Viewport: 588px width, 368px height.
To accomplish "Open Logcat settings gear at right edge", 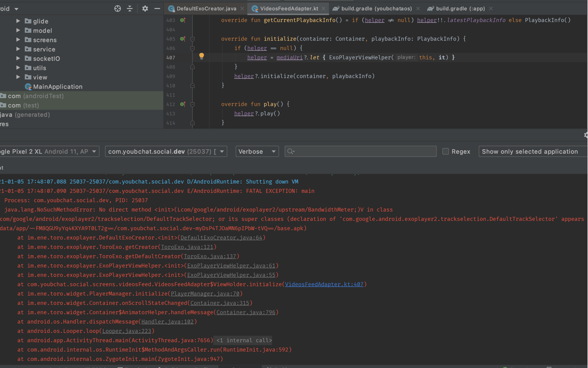I will [x=586, y=135].
